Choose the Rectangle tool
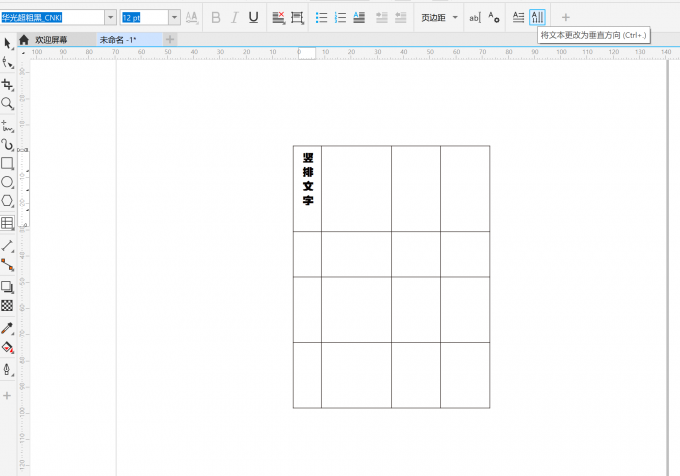This screenshot has height=476, width=680. [x=7, y=163]
